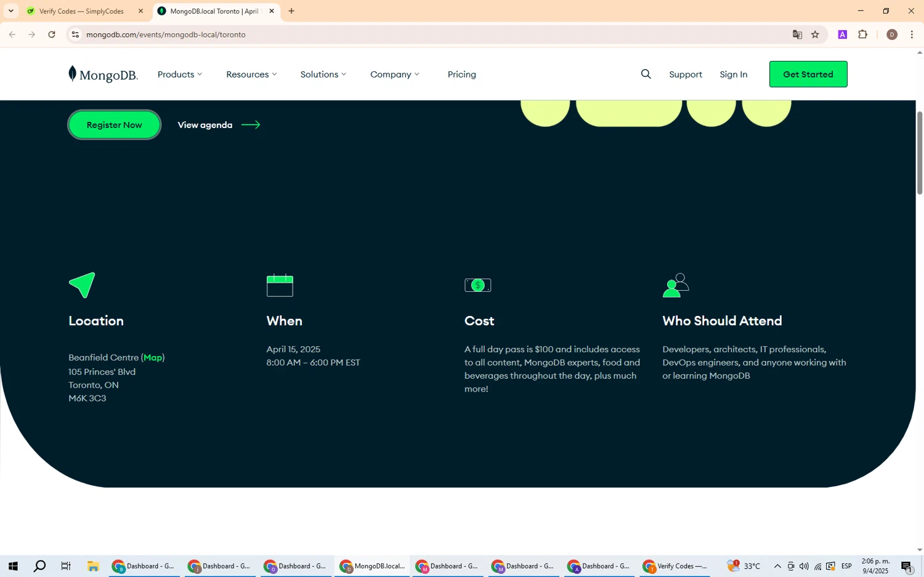Click the green Location arrow icon
The height and width of the screenshot is (577, 924).
(x=82, y=285)
